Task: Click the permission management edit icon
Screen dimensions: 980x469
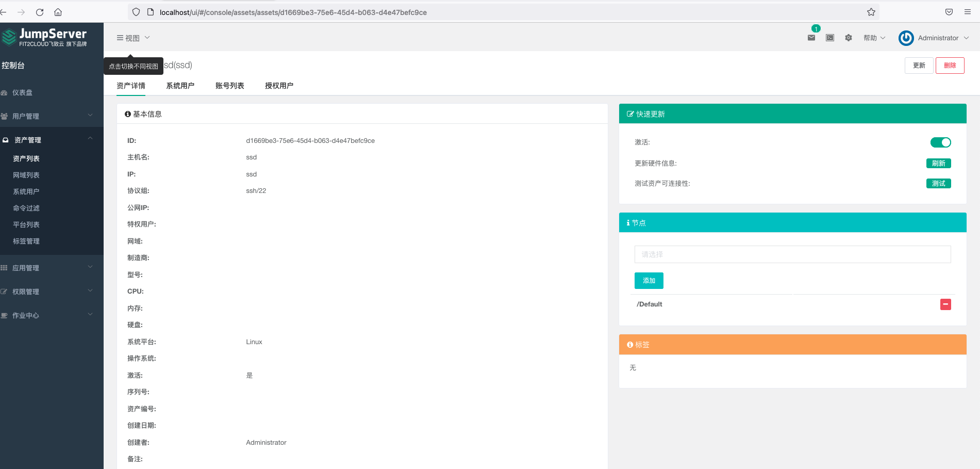Action: (4, 292)
